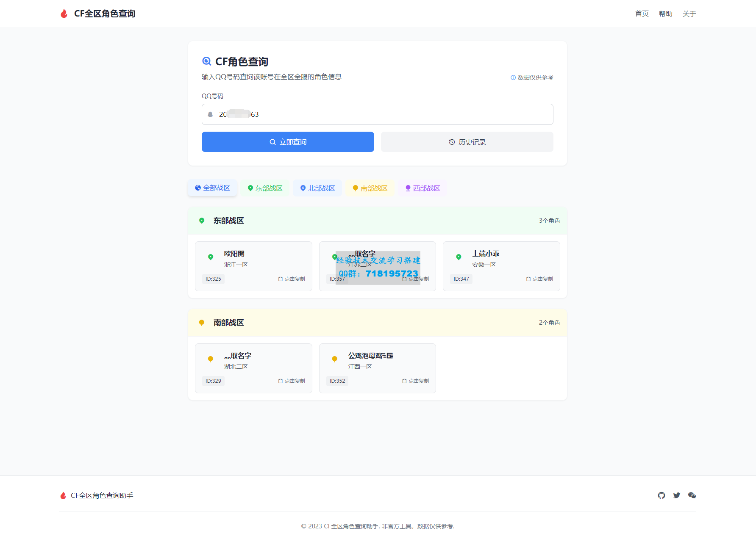Open the 帮助 navigation link
This screenshot has width=756, height=536.
coord(666,14)
